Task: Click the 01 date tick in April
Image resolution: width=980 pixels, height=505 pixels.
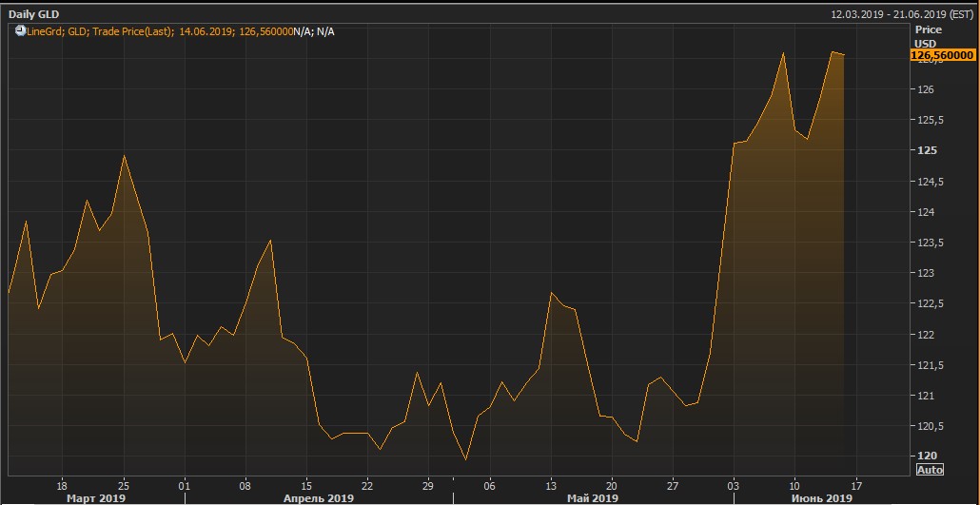Action: click(185, 485)
